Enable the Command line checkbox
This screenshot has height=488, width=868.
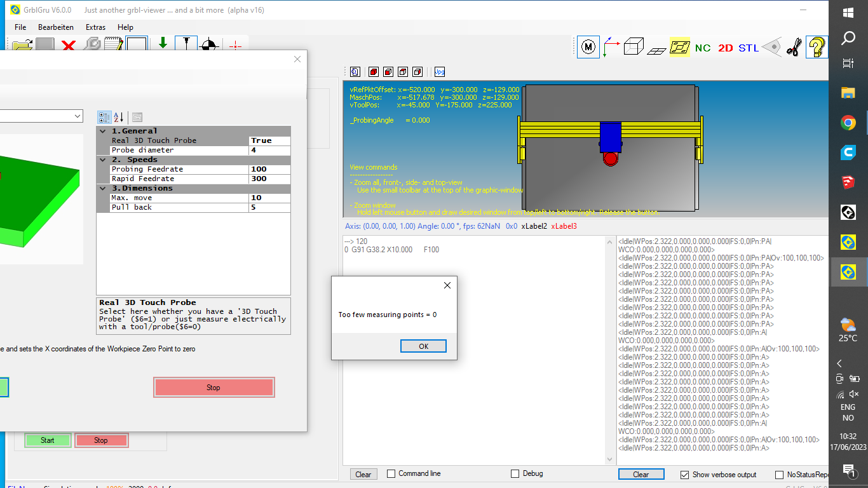391,473
